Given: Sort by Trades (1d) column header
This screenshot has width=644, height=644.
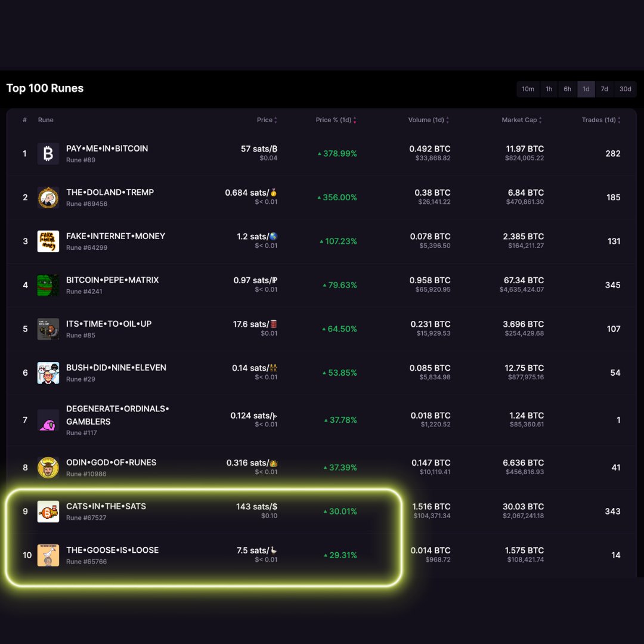Looking at the screenshot, I should click(x=601, y=120).
